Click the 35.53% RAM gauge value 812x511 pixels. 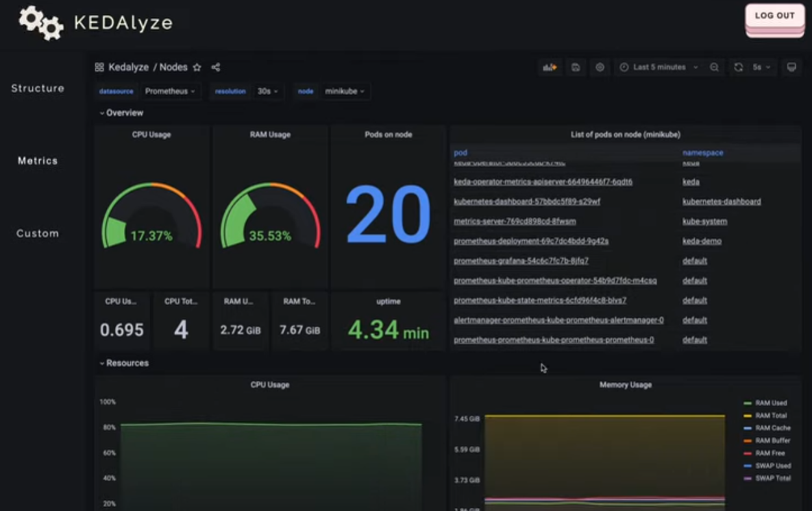[x=270, y=236]
